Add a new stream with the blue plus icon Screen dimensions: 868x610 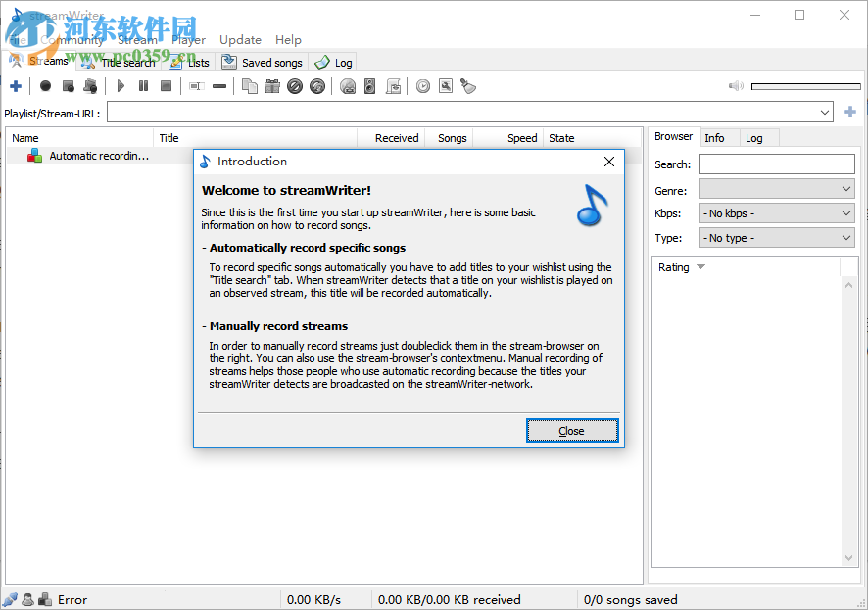coord(16,86)
